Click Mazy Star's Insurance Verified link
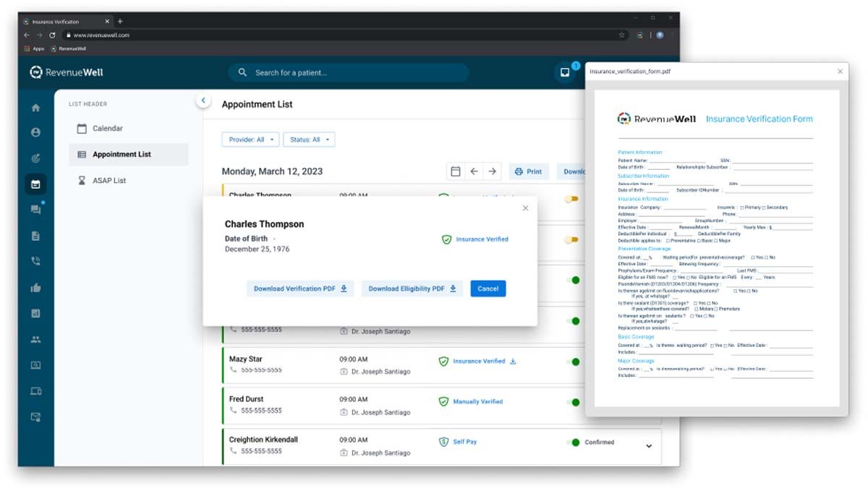This screenshot has height=491, width=868. [x=479, y=362]
